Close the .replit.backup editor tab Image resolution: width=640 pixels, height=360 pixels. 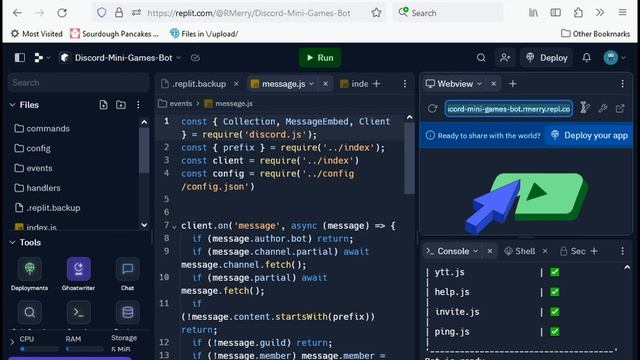point(236,84)
